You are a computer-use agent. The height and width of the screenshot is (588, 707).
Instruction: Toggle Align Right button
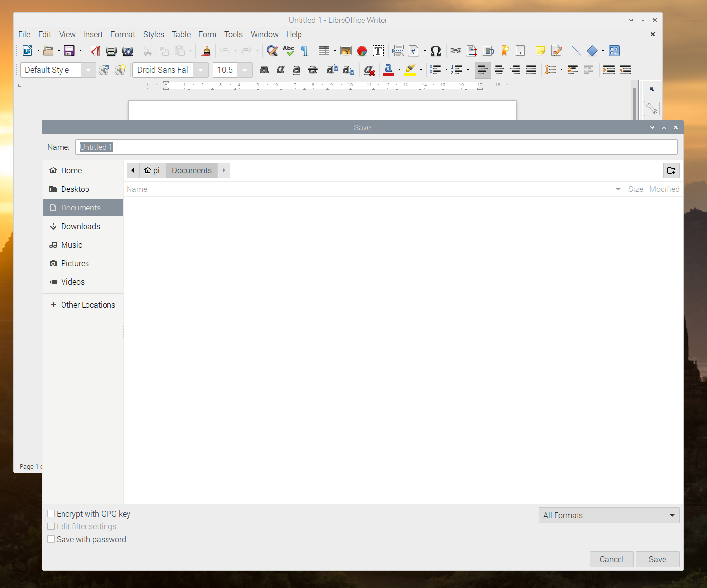pyautogui.click(x=515, y=70)
